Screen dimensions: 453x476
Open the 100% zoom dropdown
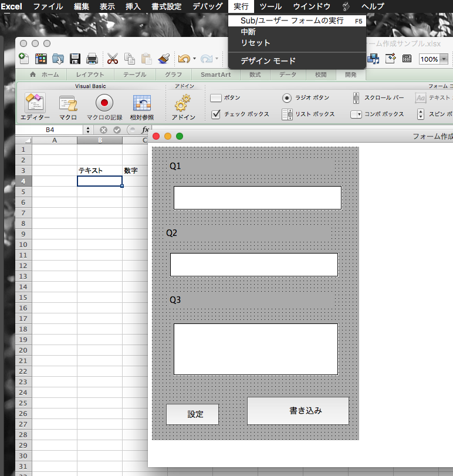point(444,59)
